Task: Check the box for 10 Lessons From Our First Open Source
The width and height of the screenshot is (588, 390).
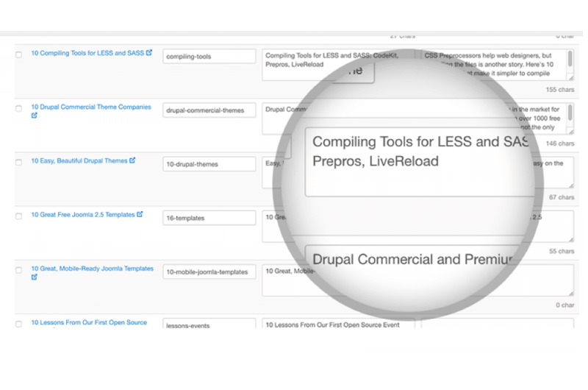Action: [x=18, y=324]
